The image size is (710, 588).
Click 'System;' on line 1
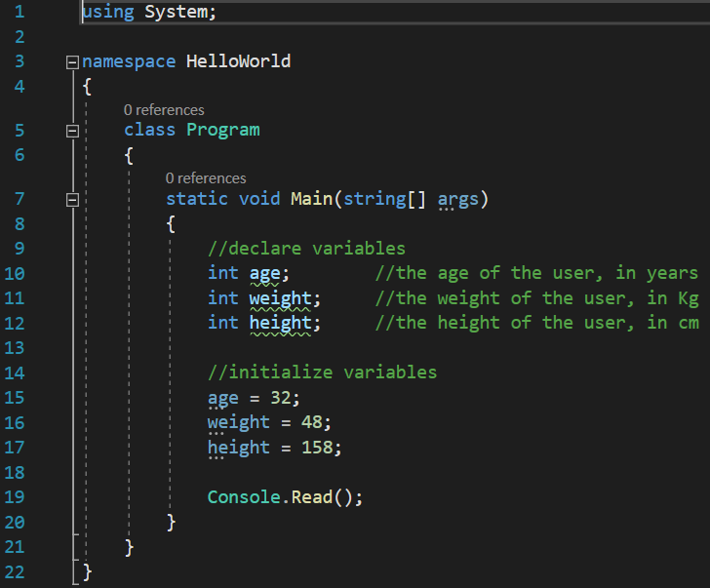(180, 13)
